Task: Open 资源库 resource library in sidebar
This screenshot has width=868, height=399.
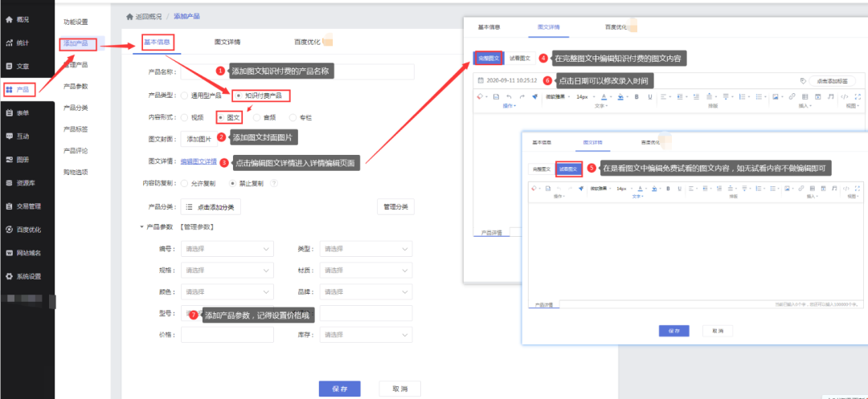Action: [x=24, y=182]
